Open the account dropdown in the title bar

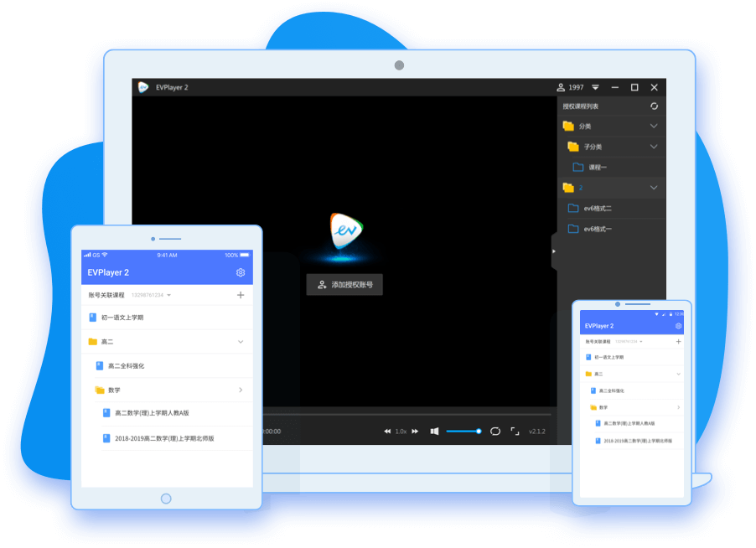coord(595,87)
